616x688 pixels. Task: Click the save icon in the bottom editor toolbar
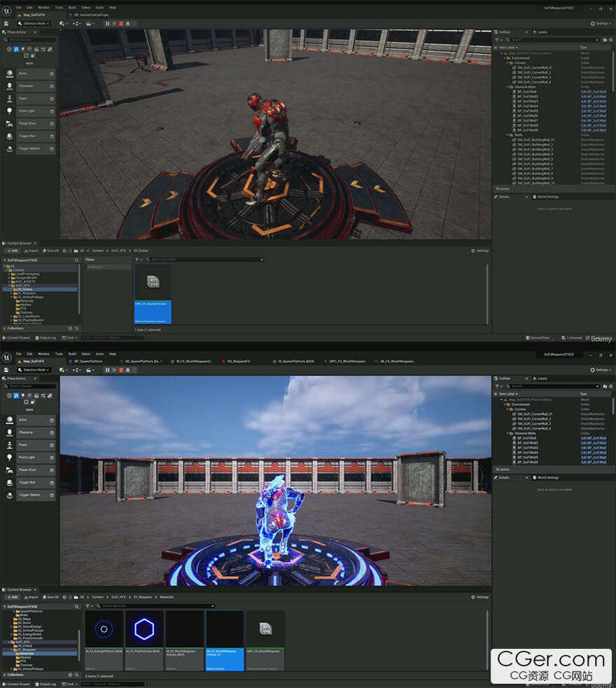click(x=6, y=370)
